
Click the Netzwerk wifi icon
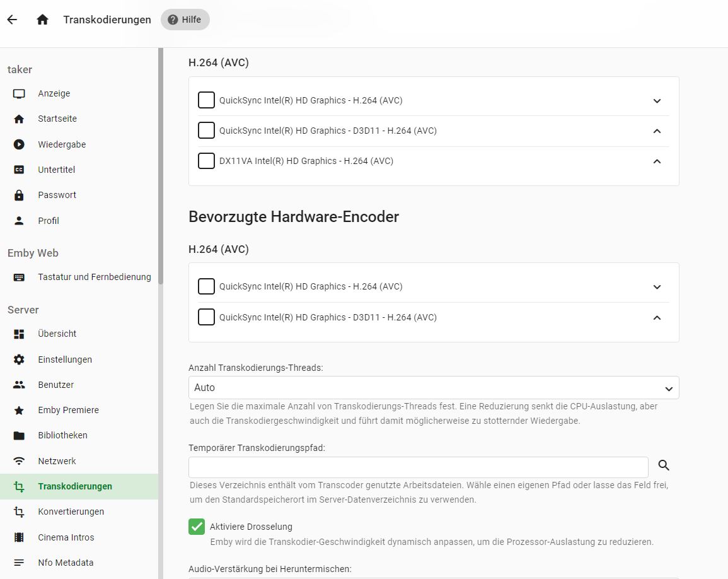click(x=19, y=461)
